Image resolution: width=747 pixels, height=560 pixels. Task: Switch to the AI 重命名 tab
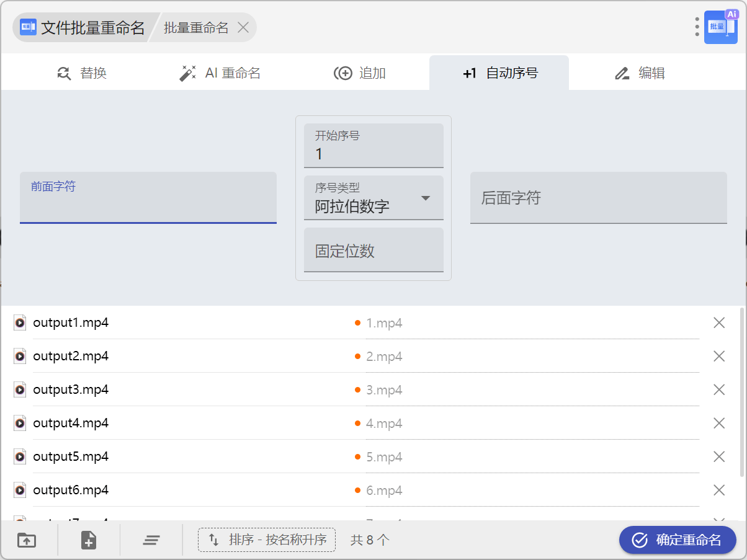point(220,73)
